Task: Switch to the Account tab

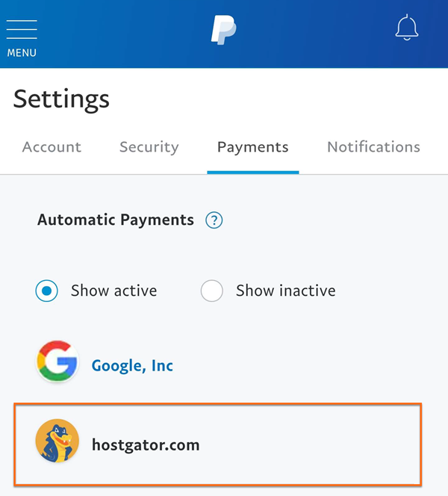Action: coord(52,147)
